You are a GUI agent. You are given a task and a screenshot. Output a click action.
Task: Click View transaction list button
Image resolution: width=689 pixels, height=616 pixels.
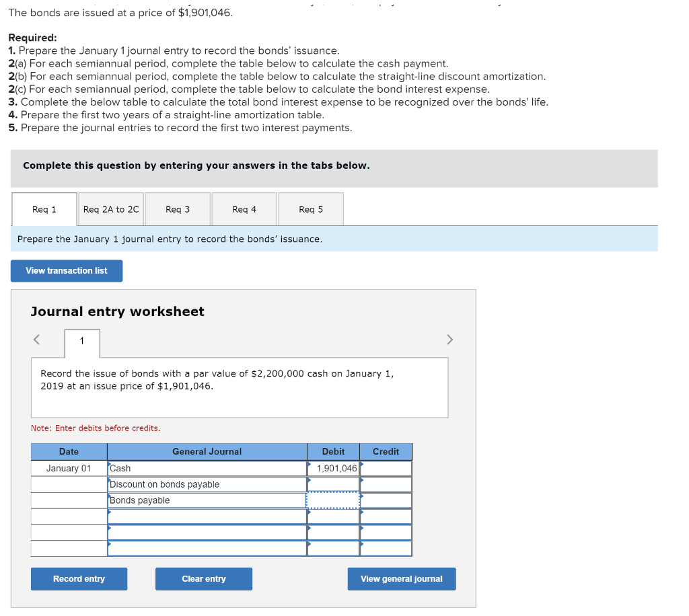[x=67, y=271]
